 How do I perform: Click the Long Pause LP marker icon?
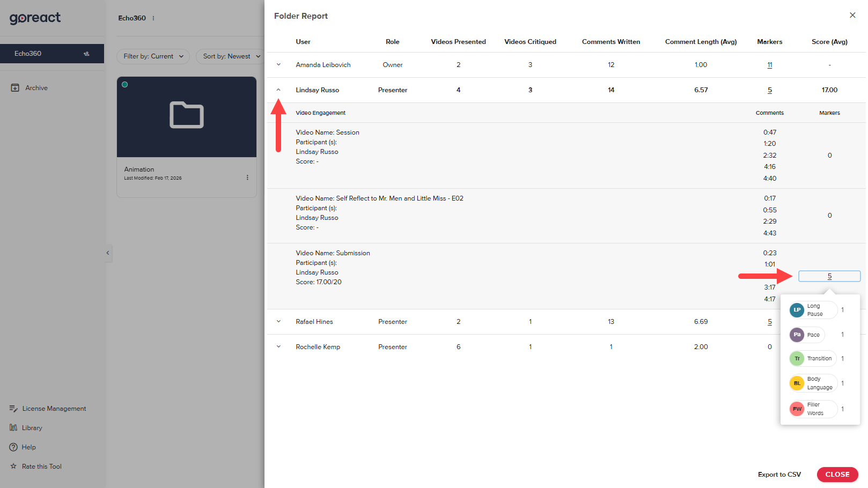(x=797, y=310)
